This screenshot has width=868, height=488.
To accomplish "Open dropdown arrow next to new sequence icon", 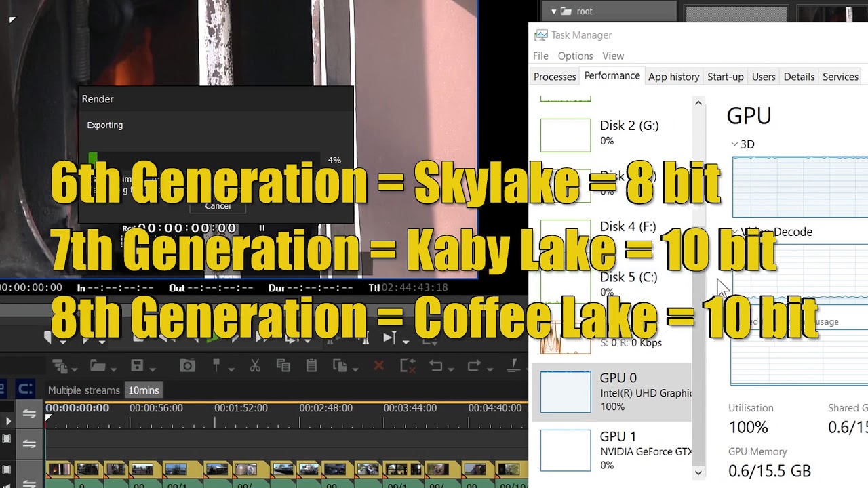I will point(75,370).
